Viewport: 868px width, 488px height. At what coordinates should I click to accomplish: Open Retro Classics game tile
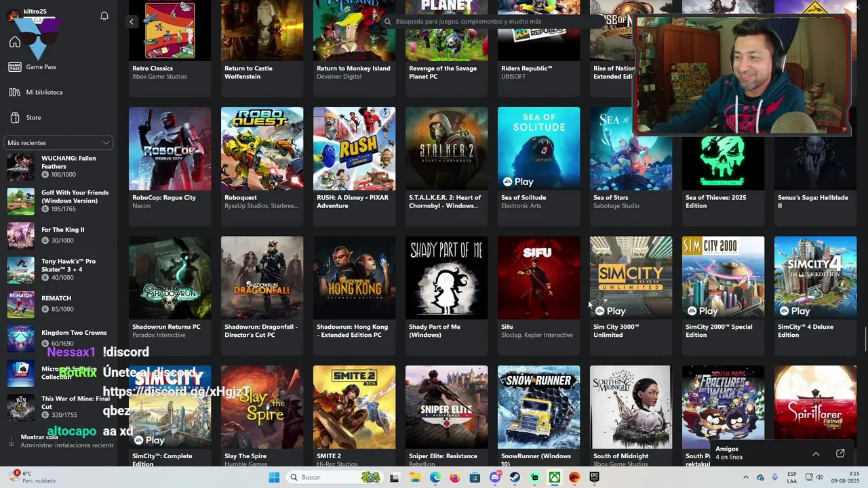(x=170, y=47)
